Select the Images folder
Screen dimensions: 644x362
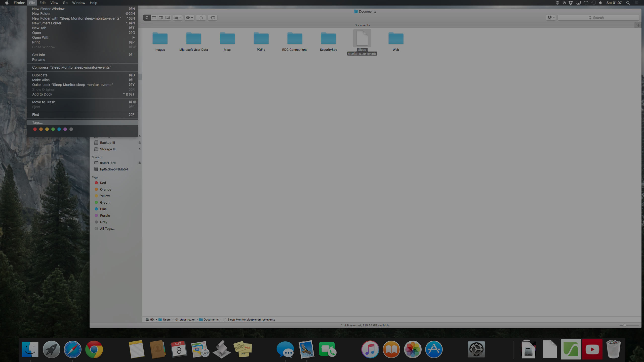[x=160, y=42]
